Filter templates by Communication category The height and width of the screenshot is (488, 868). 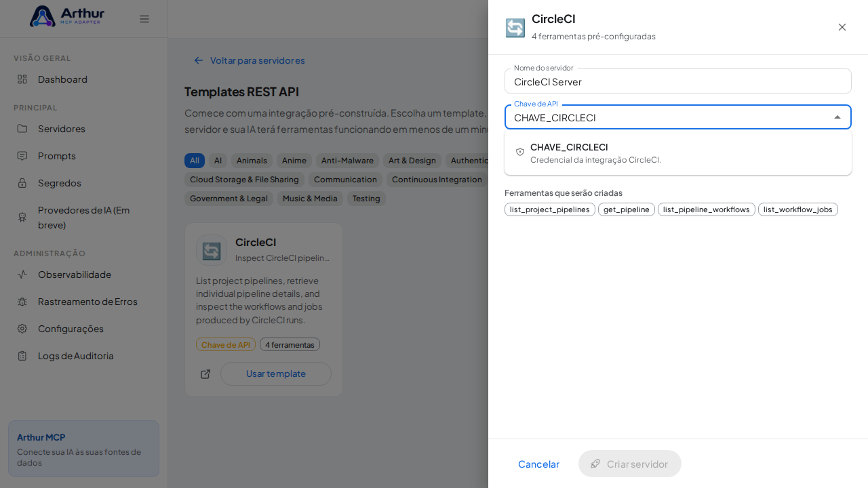[x=345, y=180]
